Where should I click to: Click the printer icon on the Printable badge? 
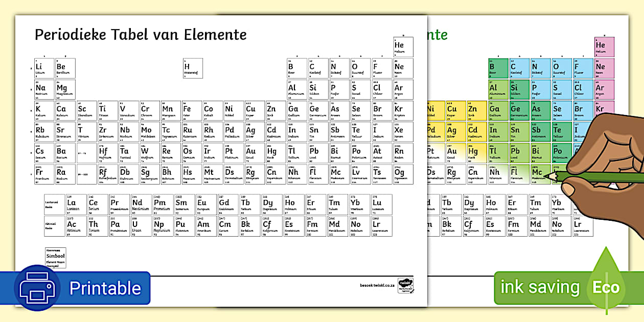pyautogui.click(x=38, y=288)
